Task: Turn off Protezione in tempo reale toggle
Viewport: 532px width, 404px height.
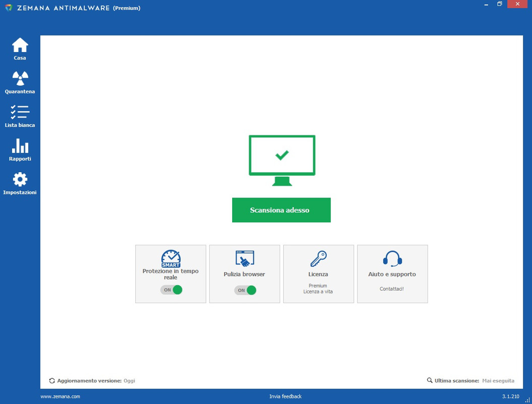Action: click(171, 289)
